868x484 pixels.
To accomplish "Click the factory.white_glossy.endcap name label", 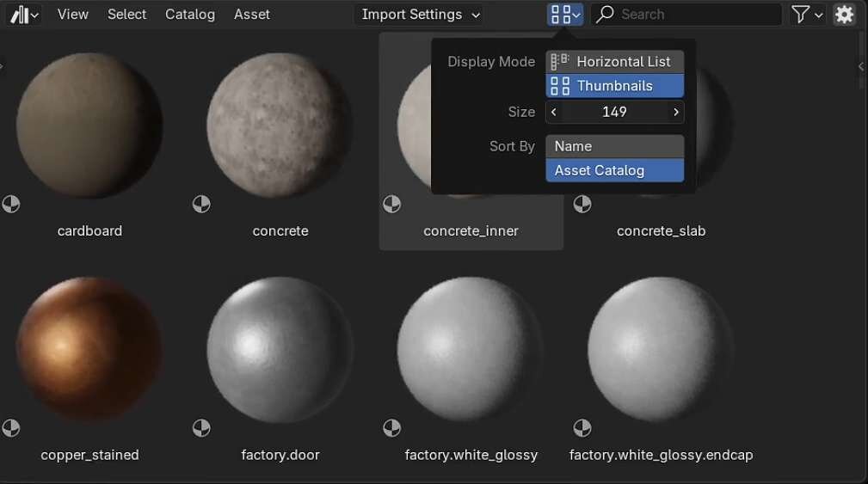I will pyautogui.click(x=661, y=456).
